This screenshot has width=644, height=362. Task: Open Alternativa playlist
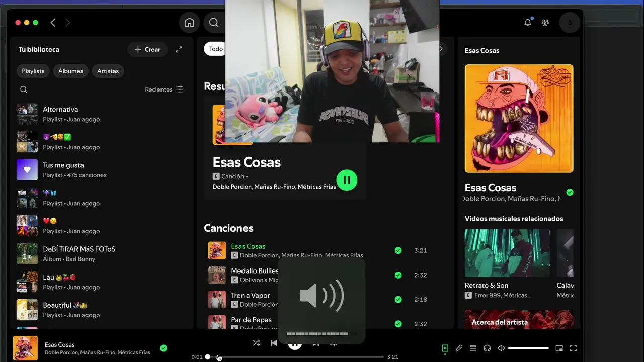[101, 114]
